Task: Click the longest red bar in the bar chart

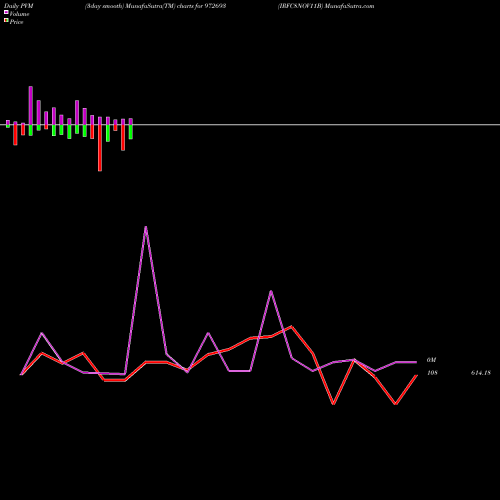Action: (100, 148)
